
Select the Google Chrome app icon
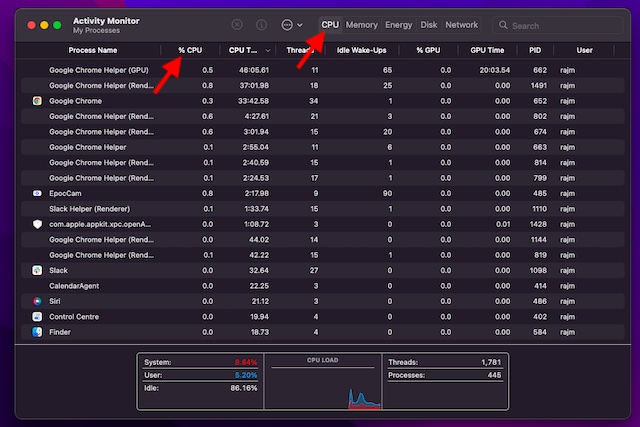pos(37,101)
